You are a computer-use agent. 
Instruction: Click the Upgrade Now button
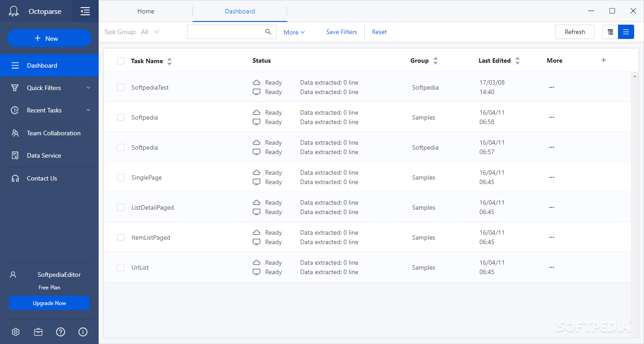coord(49,303)
